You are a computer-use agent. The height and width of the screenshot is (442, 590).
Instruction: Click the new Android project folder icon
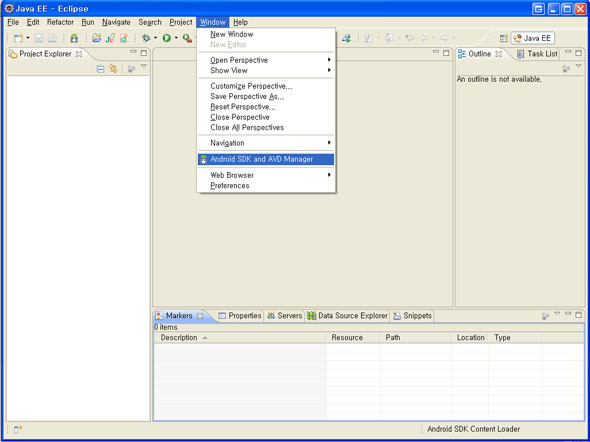point(97,38)
